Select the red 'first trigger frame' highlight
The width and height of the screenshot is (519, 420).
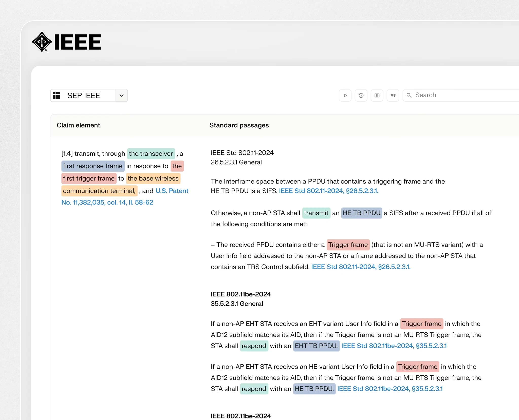[89, 178]
